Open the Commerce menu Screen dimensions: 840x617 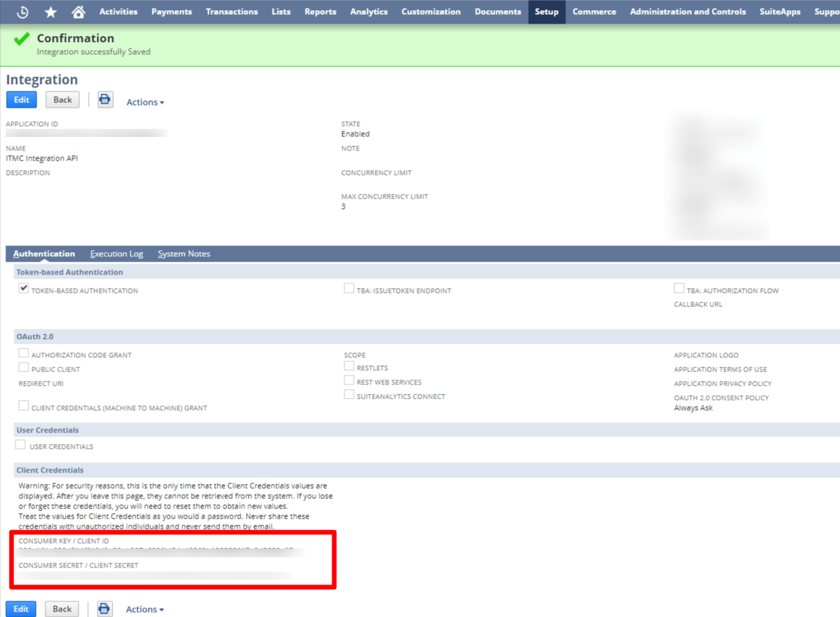pos(594,12)
